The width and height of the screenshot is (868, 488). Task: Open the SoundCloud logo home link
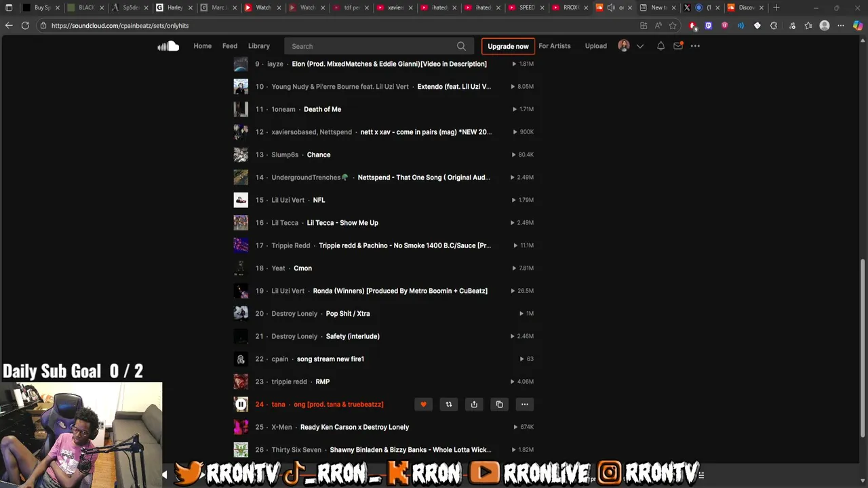point(168,46)
